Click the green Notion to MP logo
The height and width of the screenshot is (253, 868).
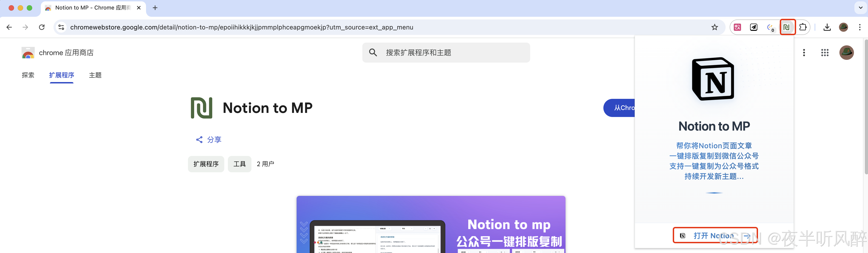(x=202, y=108)
